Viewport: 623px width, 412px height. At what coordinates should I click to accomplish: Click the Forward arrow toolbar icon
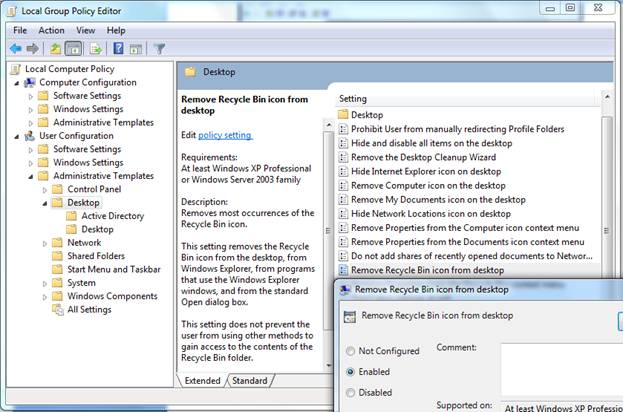click(x=33, y=49)
